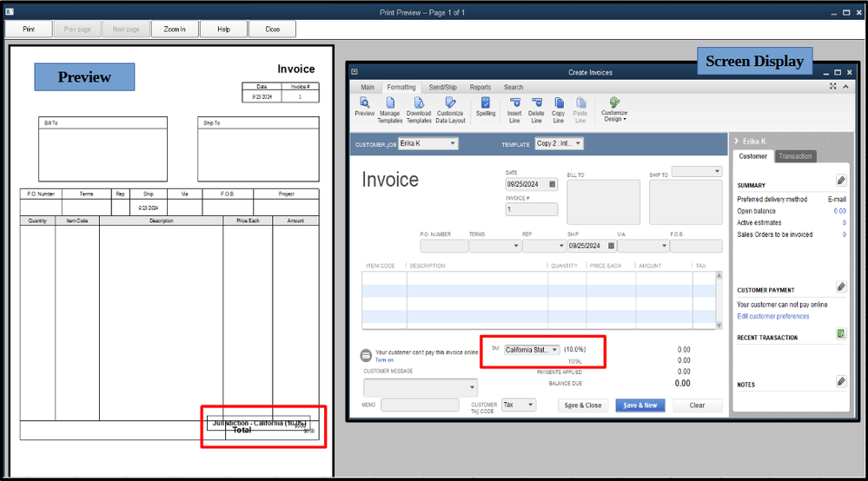The width and height of the screenshot is (868, 481).
Task: Click the Turn on link
Action: (x=384, y=360)
